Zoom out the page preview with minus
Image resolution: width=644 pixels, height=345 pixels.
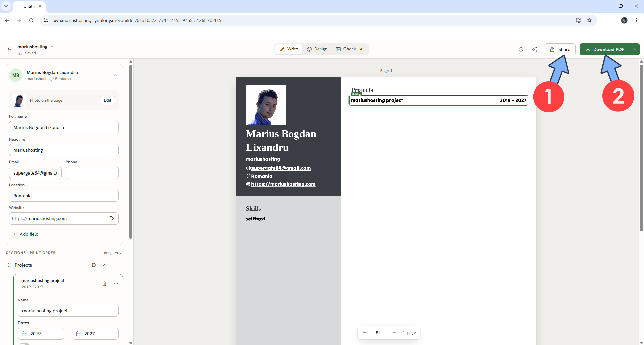coord(364,333)
